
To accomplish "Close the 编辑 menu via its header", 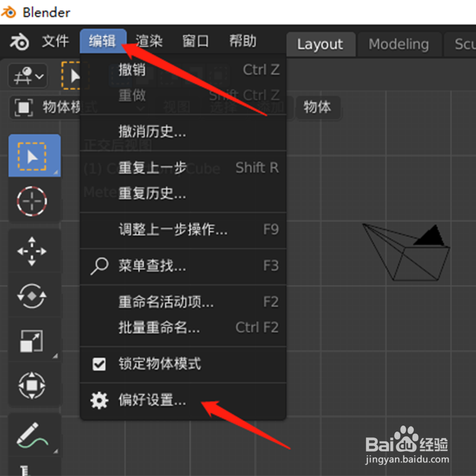I will [103, 41].
